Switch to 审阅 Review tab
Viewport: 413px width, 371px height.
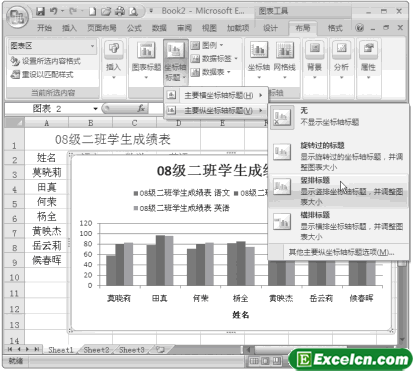pyautogui.click(x=184, y=28)
